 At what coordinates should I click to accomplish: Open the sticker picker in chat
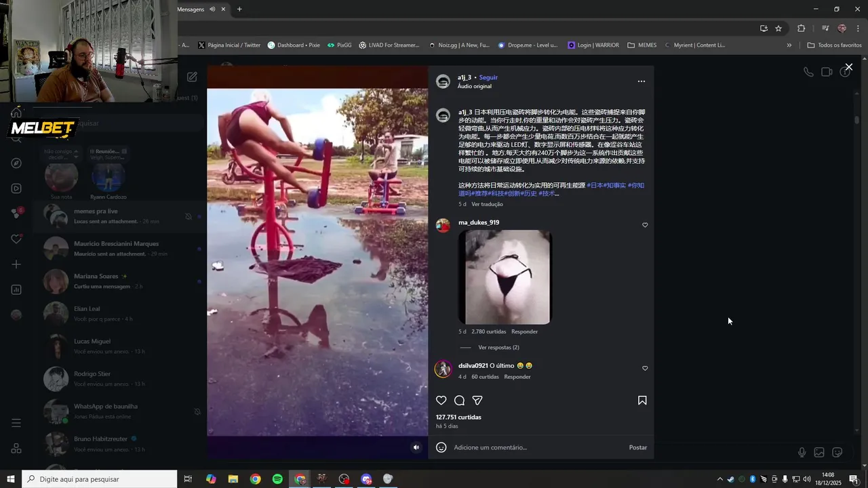pos(837,452)
